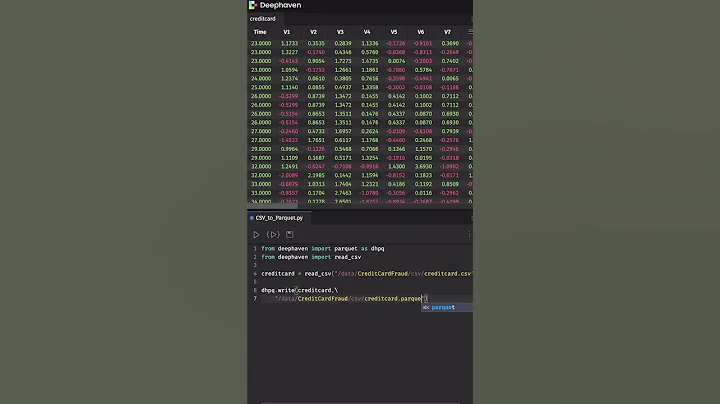Select cell with value -0.4143
The height and width of the screenshot is (404, 720).
click(x=288, y=61)
